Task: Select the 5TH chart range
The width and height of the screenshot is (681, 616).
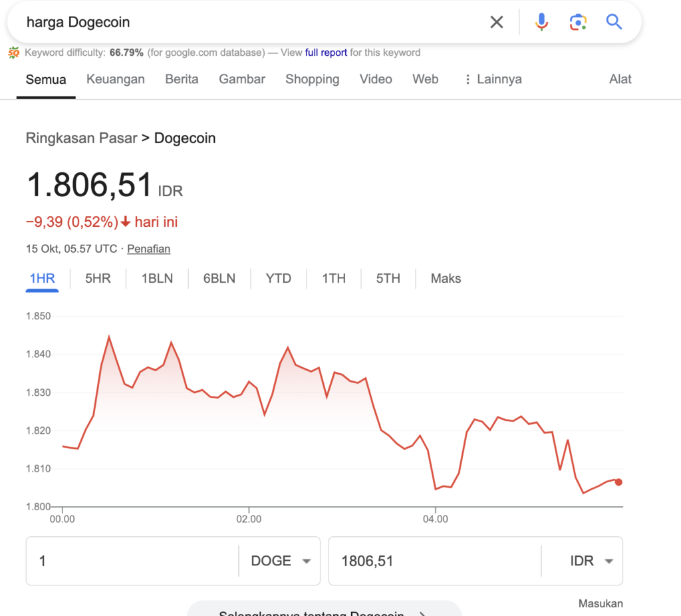Action: click(x=388, y=279)
